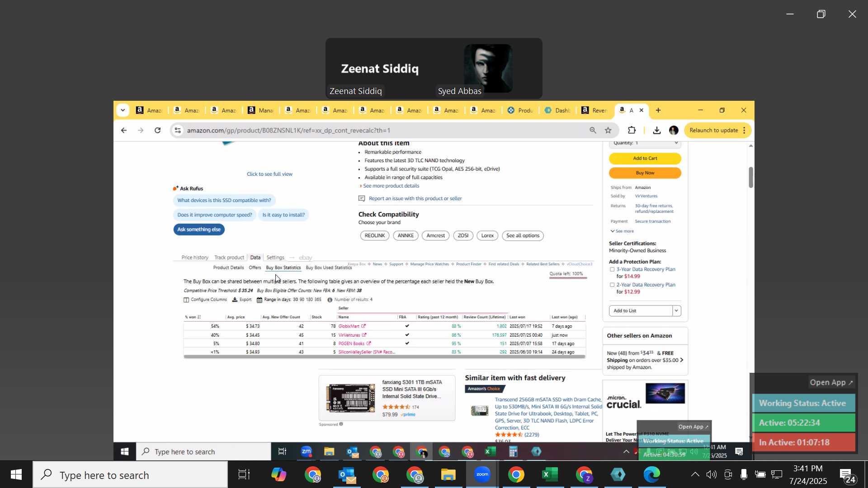This screenshot has height=488, width=868.
Task: Expand See more seller details
Action: click(x=622, y=231)
